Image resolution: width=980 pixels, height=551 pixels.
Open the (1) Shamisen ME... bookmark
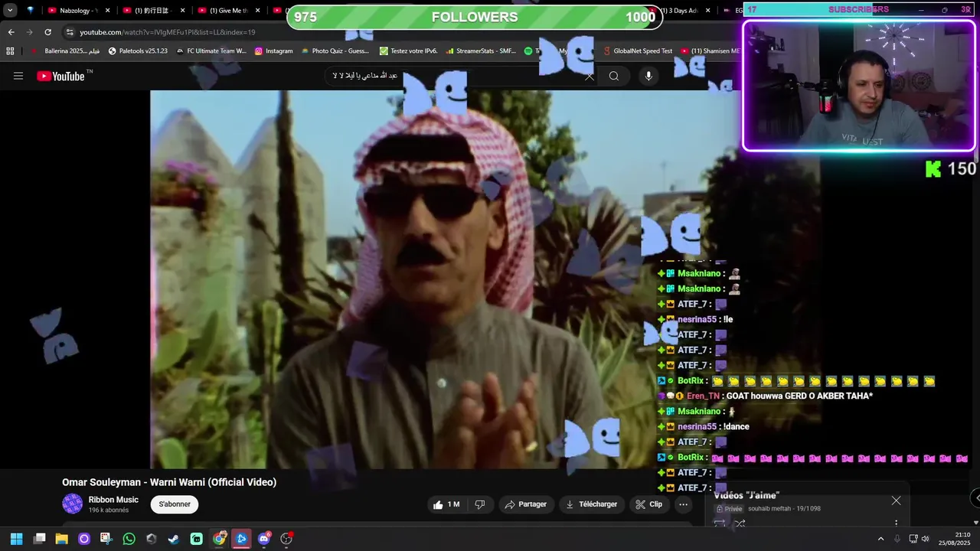point(710,51)
